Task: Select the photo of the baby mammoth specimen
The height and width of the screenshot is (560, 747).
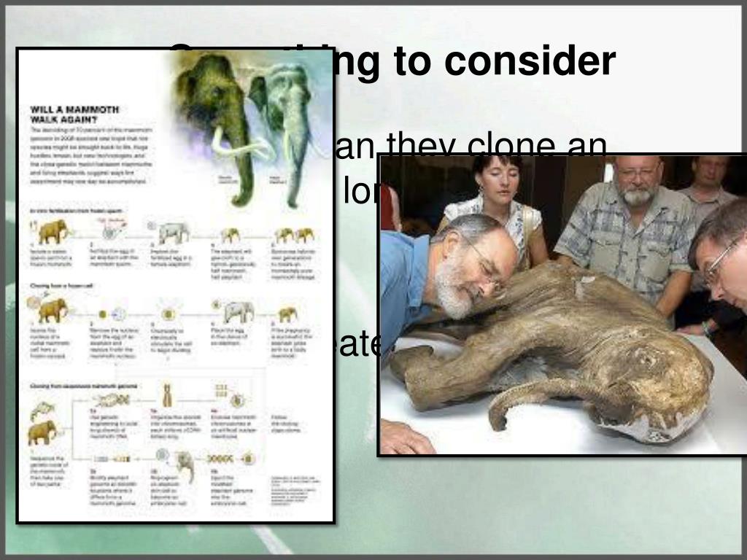Action: coord(562,305)
